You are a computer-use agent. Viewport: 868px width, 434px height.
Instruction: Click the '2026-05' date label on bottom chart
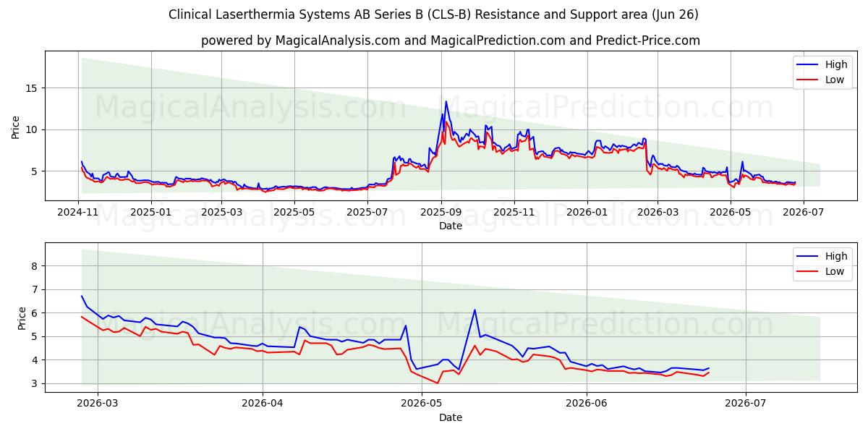click(421, 403)
